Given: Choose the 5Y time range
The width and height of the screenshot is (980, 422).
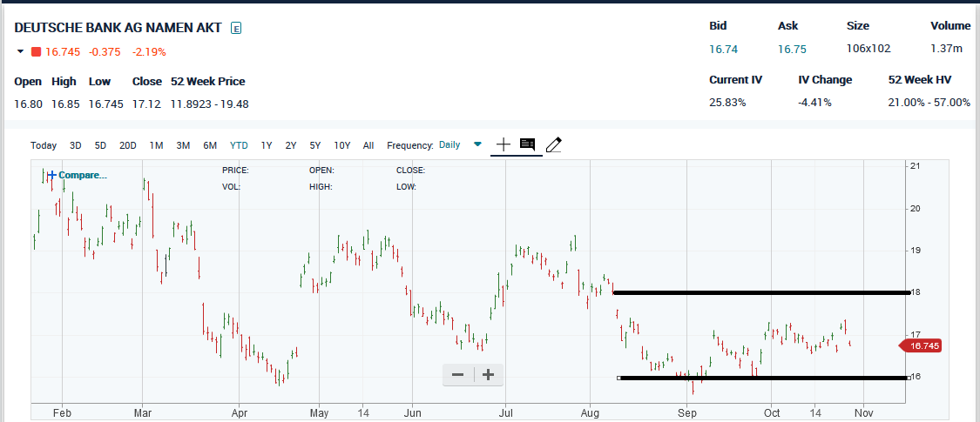Looking at the screenshot, I should [x=315, y=145].
